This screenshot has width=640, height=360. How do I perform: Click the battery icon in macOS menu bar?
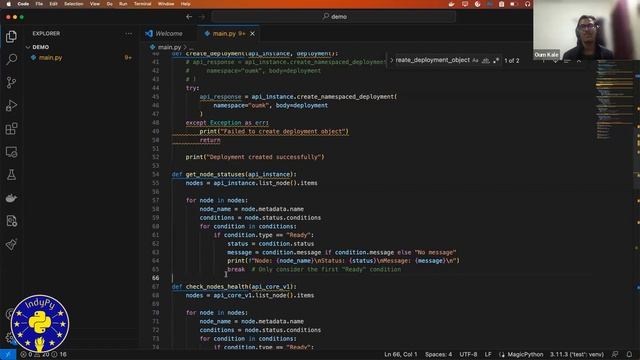pos(514,4)
